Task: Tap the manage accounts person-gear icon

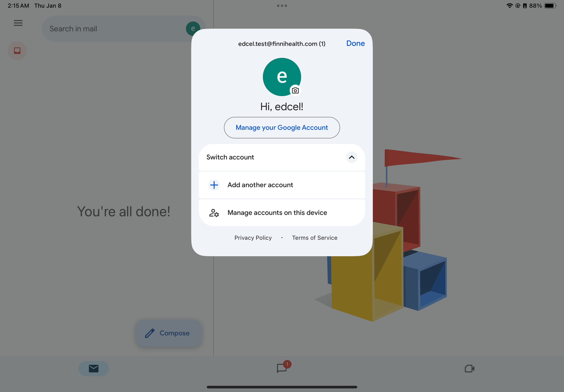Action: click(x=214, y=213)
